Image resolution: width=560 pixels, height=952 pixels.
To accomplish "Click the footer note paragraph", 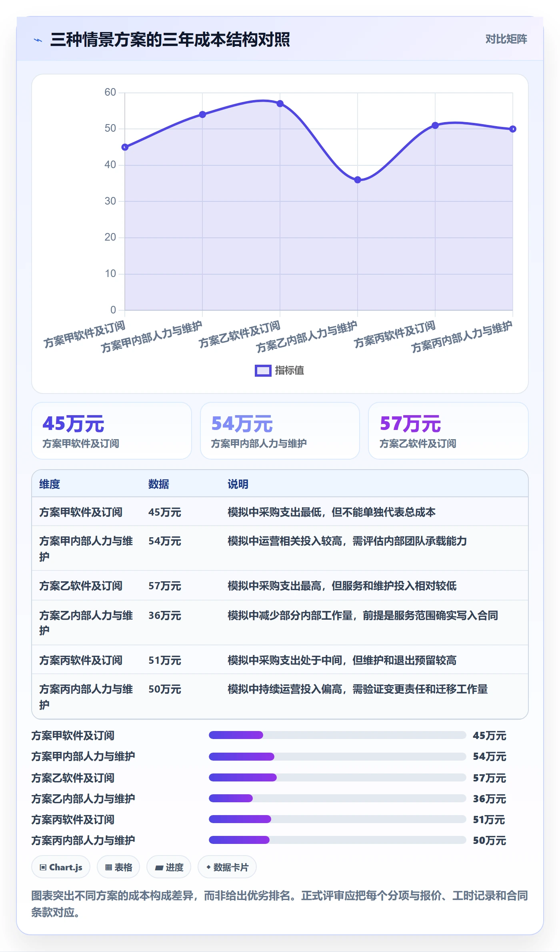I will (280, 904).
